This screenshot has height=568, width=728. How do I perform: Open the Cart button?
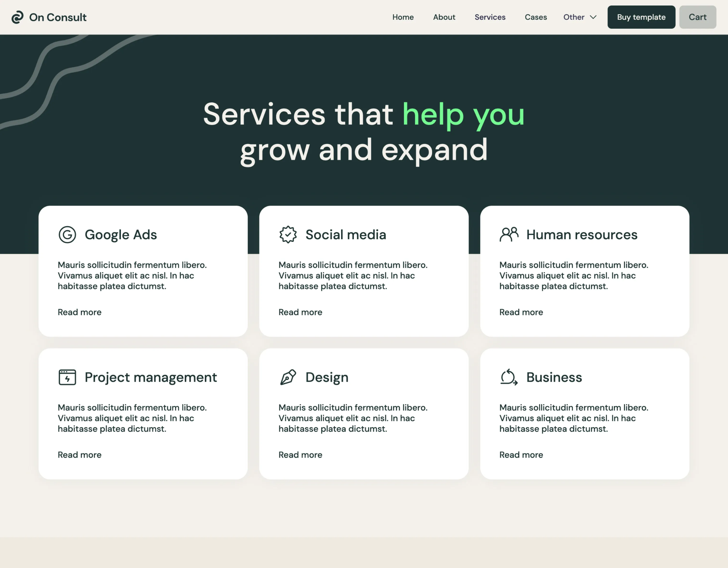coord(697,17)
